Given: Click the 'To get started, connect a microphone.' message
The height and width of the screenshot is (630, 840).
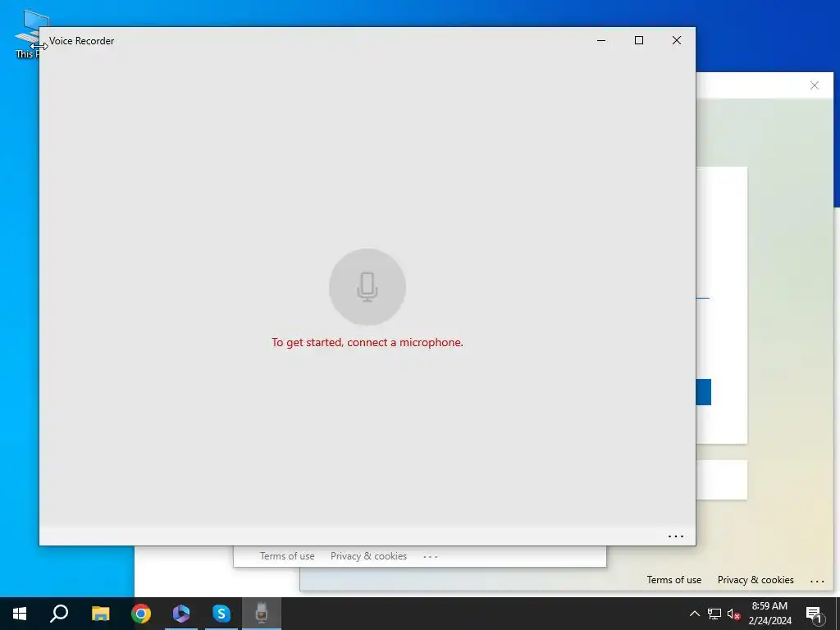Looking at the screenshot, I should tap(367, 342).
